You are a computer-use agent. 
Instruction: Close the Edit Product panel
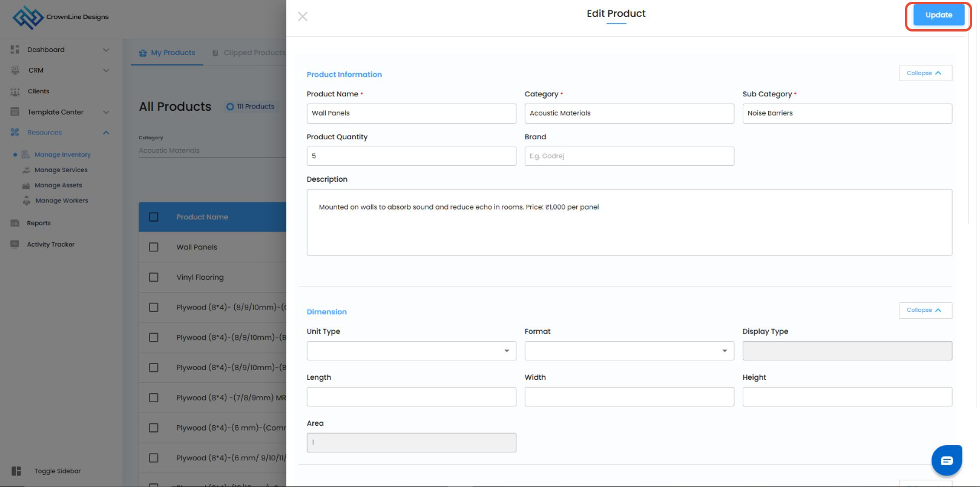click(303, 16)
